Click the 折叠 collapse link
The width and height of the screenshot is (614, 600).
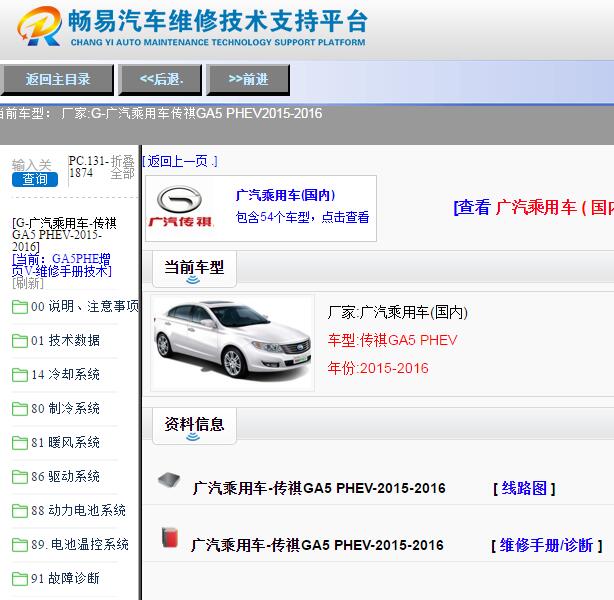[122, 161]
